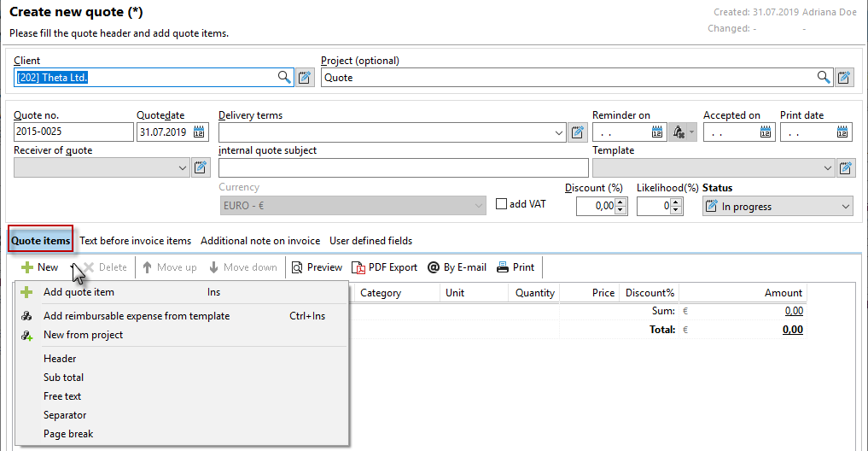Open the Receiver of quote dropdown

183,168
